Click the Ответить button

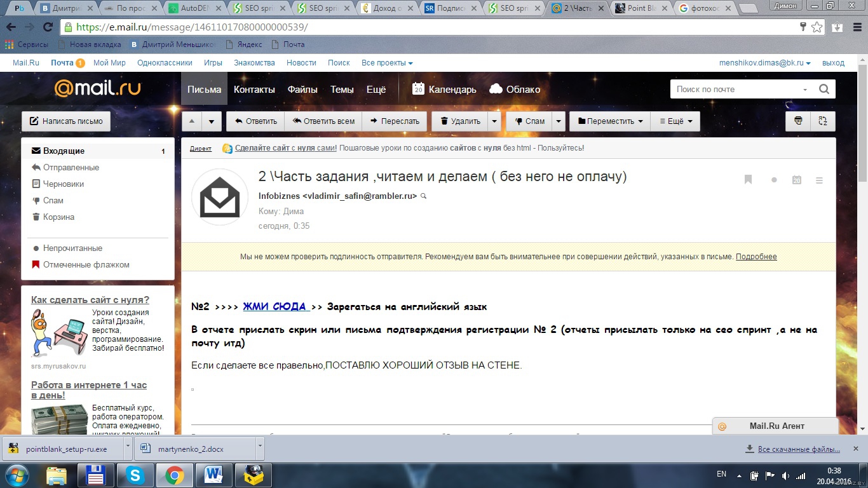255,121
